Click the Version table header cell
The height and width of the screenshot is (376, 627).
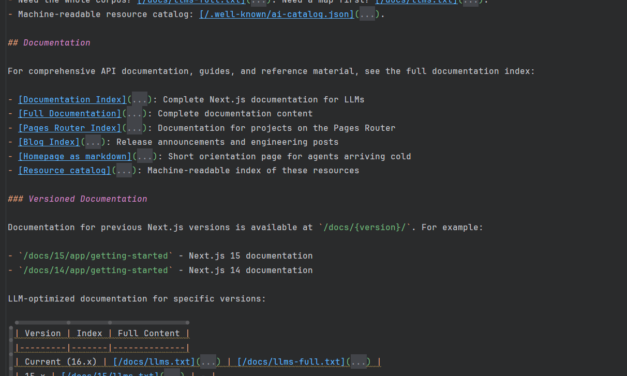[x=43, y=333]
